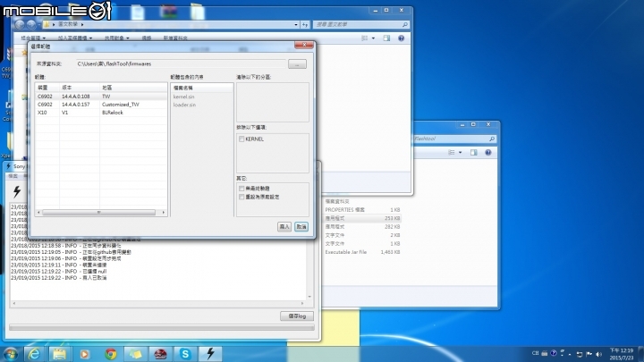
Task: Select loader.sin in firmware content list
Action: point(184,105)
